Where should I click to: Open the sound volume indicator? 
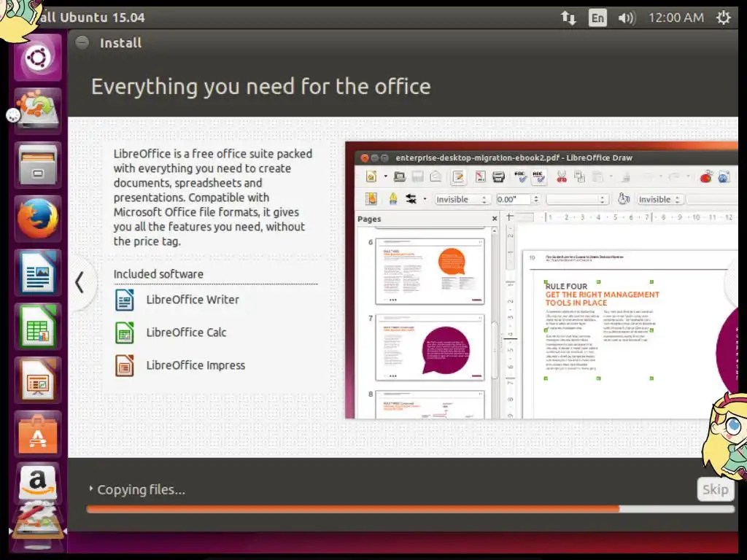click(x=627, y=18)
